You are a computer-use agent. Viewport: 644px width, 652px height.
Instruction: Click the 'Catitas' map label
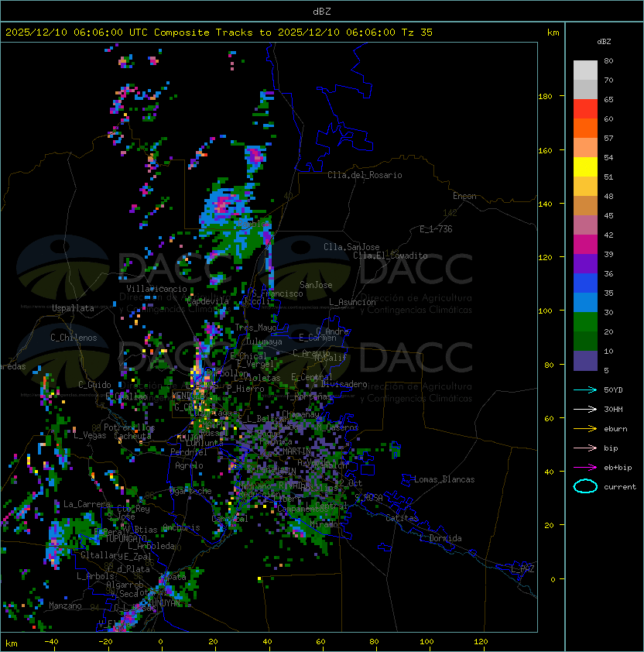(x=402, y=519)
